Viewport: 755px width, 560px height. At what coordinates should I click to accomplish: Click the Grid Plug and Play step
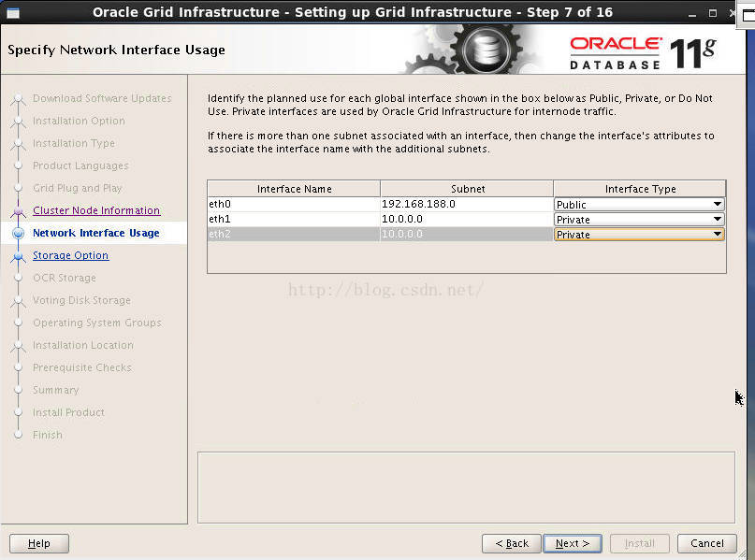pyautogui.click(x=78, y=188)
